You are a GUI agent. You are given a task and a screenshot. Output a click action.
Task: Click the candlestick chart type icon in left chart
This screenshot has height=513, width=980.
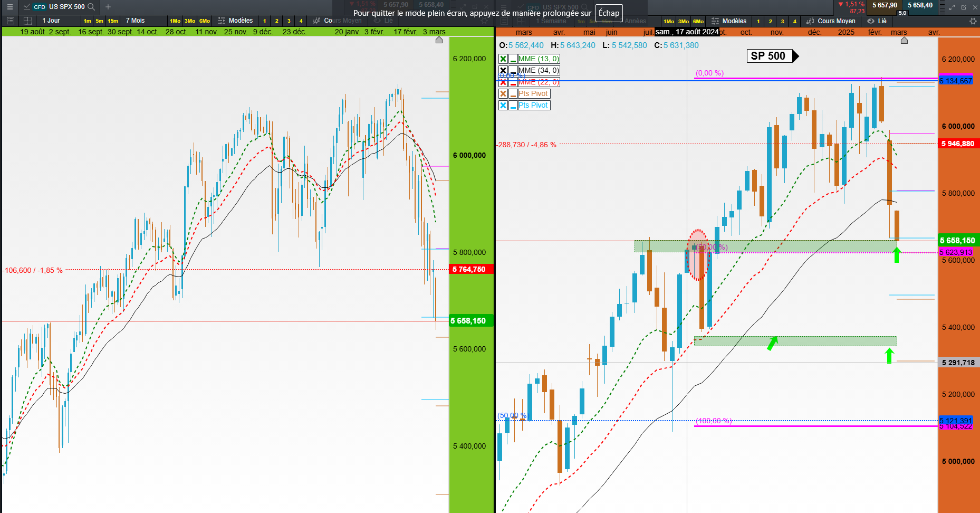click(x=316, y=21)
